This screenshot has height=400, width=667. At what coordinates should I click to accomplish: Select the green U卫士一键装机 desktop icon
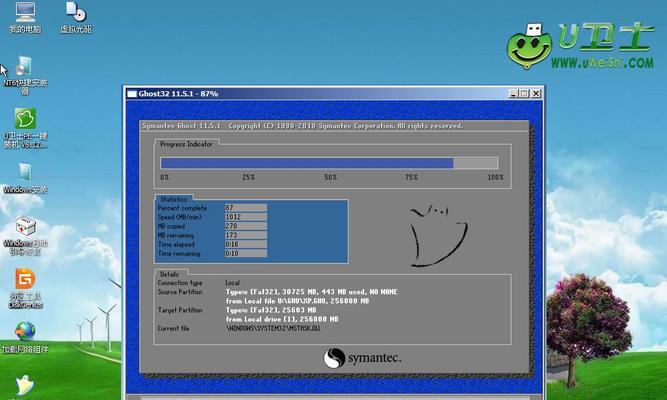[25, 120]
